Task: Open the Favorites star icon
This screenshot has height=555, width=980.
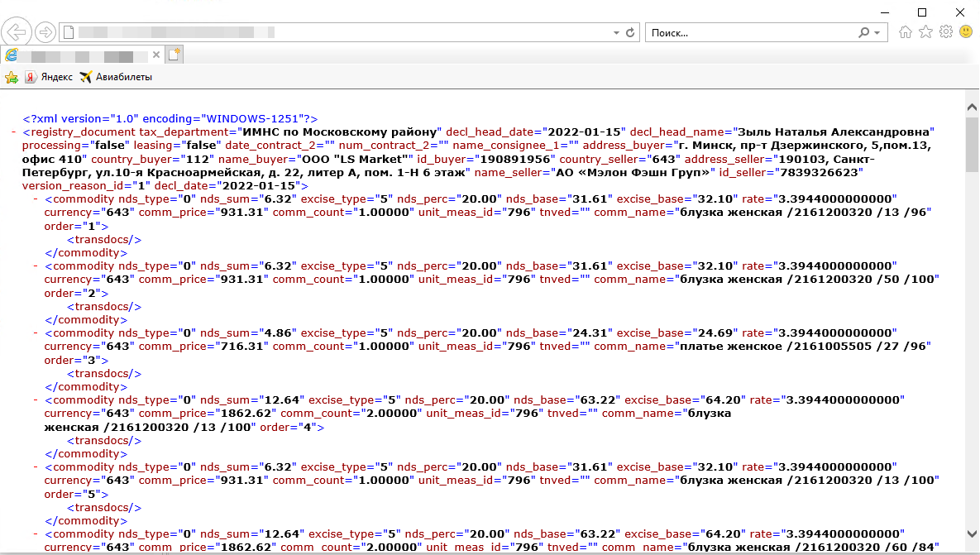Action: (925, 32)
